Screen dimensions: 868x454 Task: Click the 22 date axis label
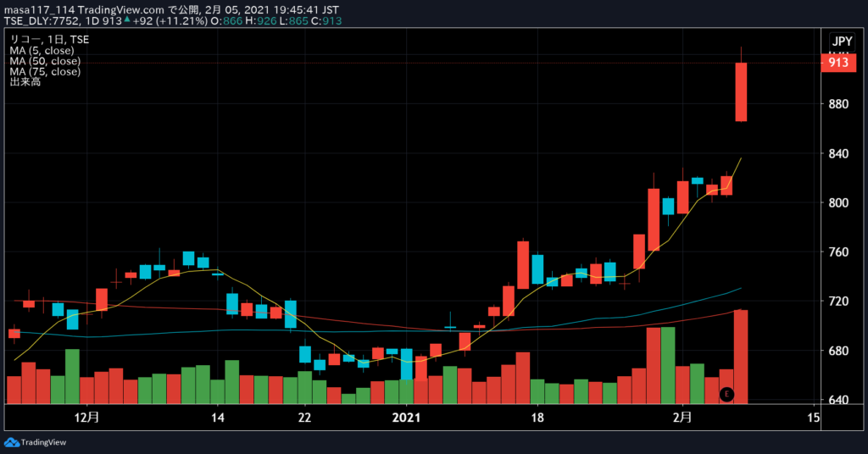(x=304, y=418)
